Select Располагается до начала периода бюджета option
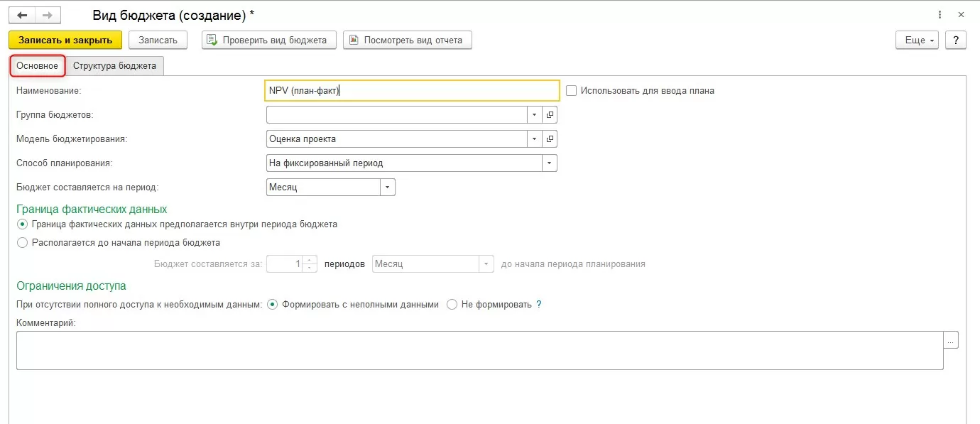This screenshot has height=424, width=980. (x=23, y=243)
